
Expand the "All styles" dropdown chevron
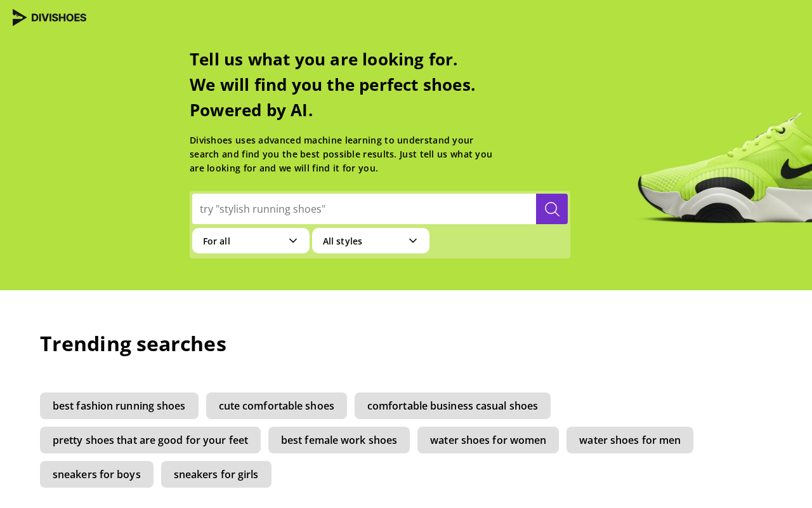[413, 241]
